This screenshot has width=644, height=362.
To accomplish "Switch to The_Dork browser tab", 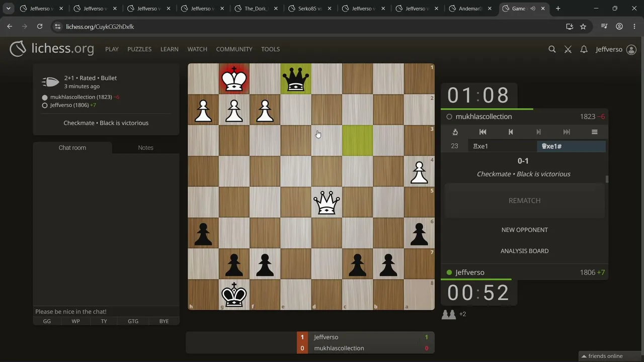I will tap(257, 9).
